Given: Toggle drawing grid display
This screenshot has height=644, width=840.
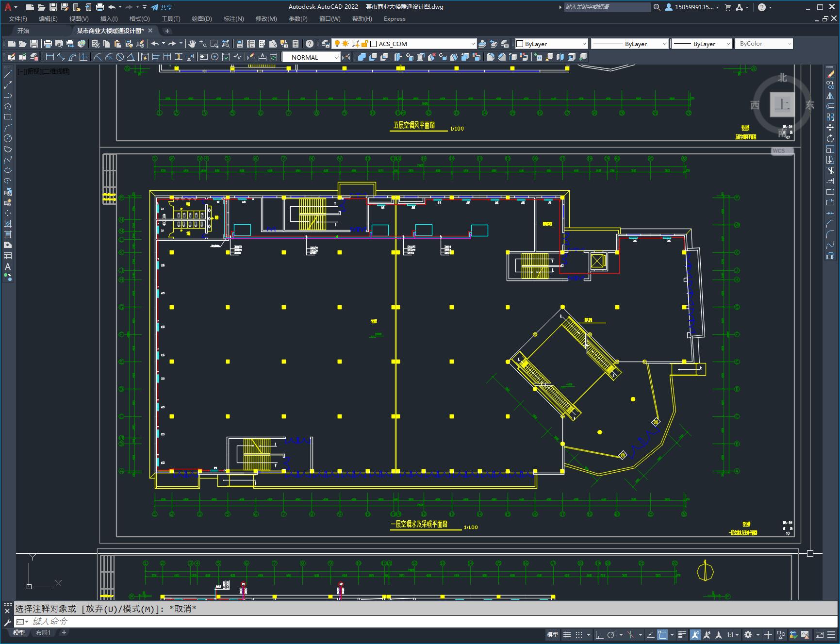Looking at the screenshot, I should coord(567,634).
